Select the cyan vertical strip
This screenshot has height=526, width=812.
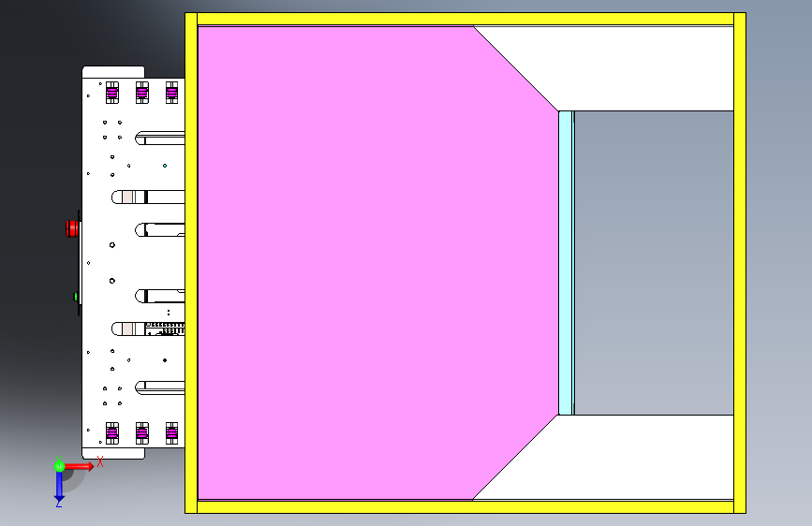(566, 263)
